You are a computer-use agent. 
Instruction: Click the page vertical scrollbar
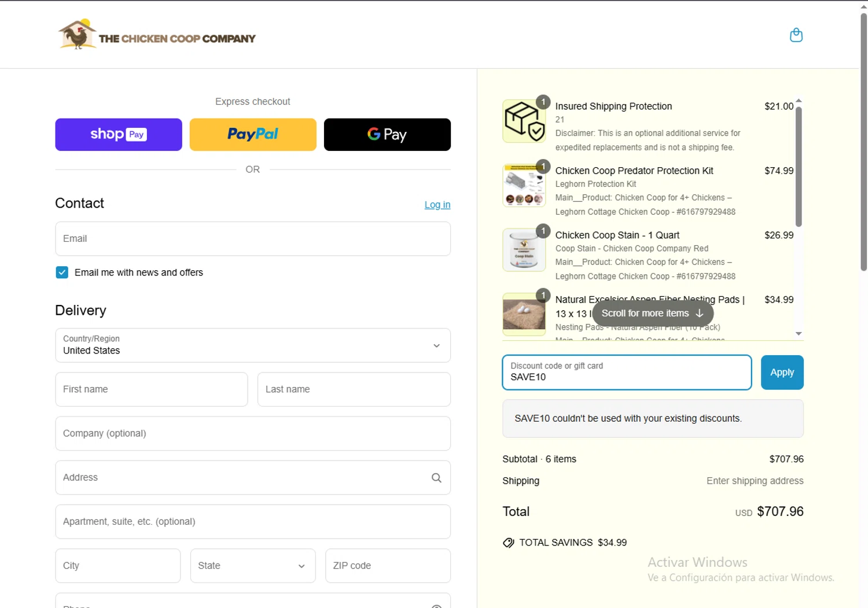[863, 142]
